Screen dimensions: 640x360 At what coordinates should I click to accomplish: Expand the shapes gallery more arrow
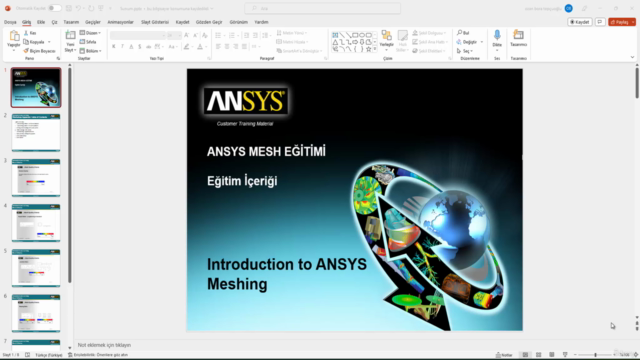point(375,49)
